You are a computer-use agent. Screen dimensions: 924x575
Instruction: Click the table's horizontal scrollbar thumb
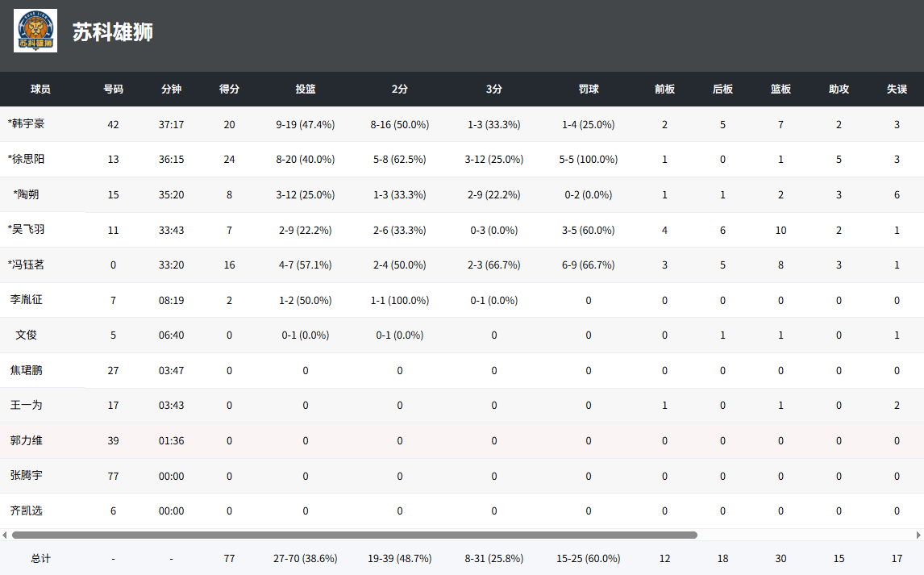(355, 535)
